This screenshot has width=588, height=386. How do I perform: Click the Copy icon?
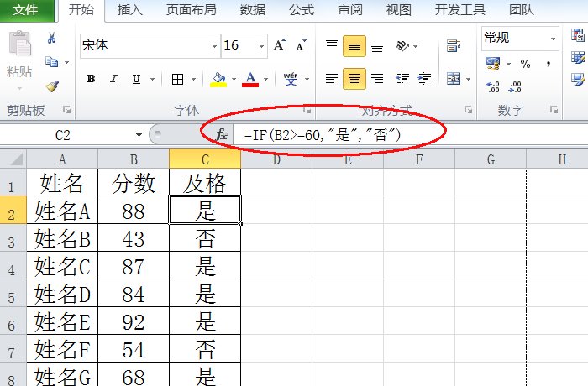point(51,62)
